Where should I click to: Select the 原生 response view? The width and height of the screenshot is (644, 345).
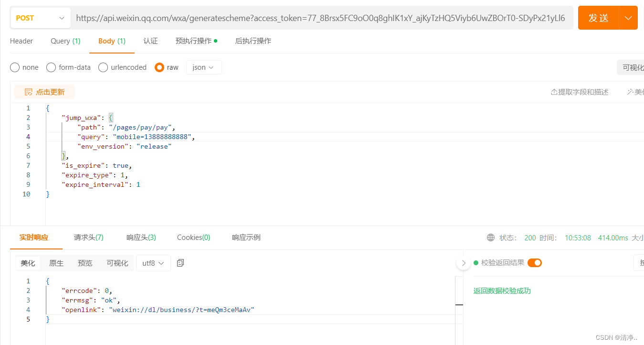(x=56, y=263)
